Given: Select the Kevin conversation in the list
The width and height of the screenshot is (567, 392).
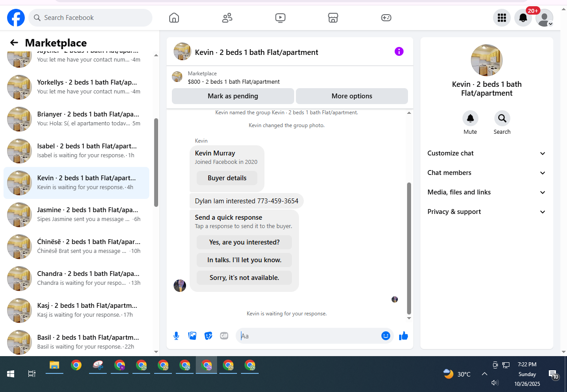Looking at the screenshot, I should pos(76,183).
